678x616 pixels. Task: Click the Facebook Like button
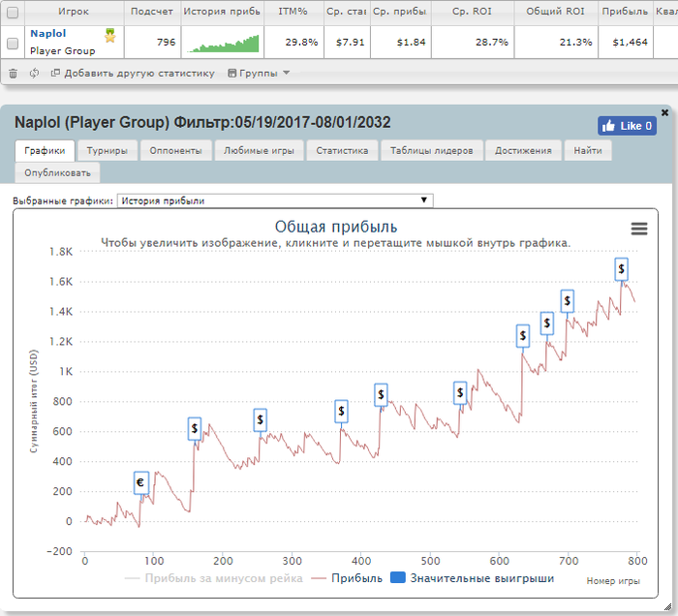627,126
